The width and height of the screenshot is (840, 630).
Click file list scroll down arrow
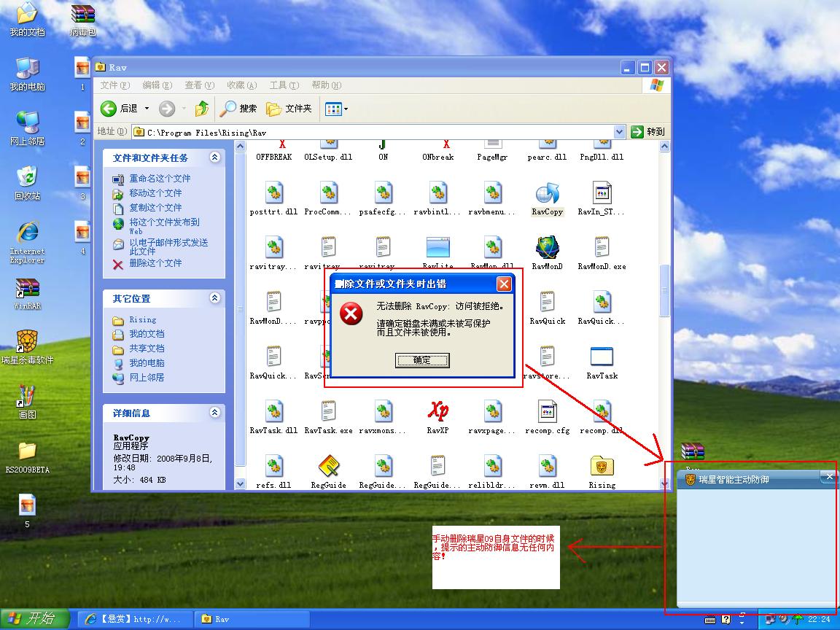pos(664,483)
